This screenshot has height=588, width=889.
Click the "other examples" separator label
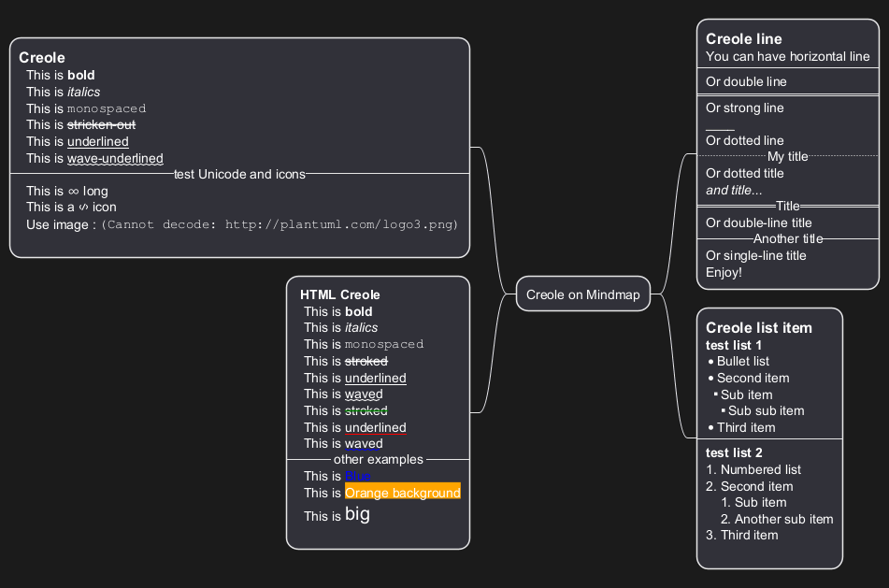378,460
